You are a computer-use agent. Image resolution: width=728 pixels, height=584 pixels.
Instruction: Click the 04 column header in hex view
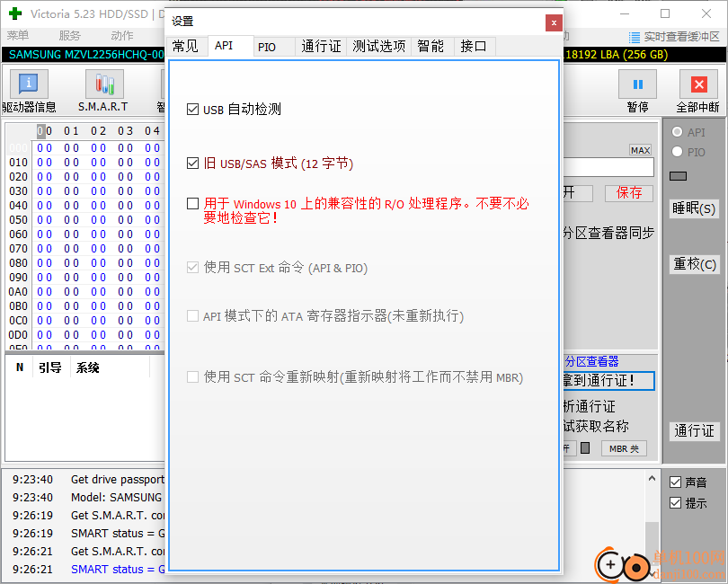tap(152, 131)
